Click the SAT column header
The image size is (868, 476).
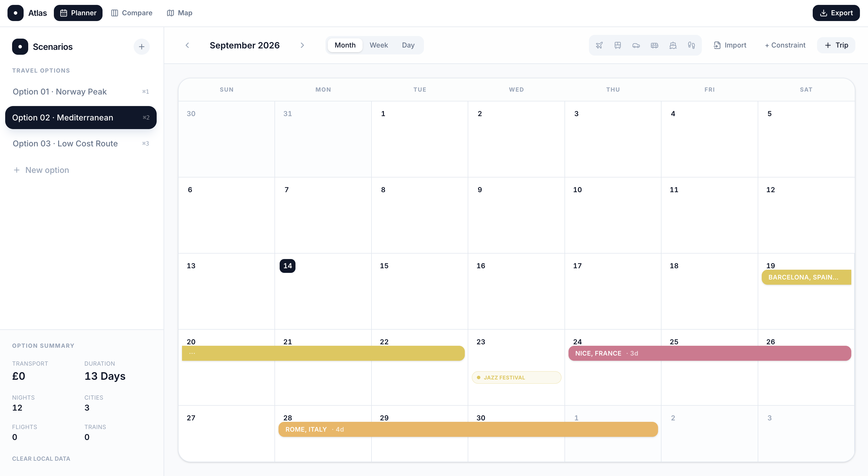click(806, 89)
